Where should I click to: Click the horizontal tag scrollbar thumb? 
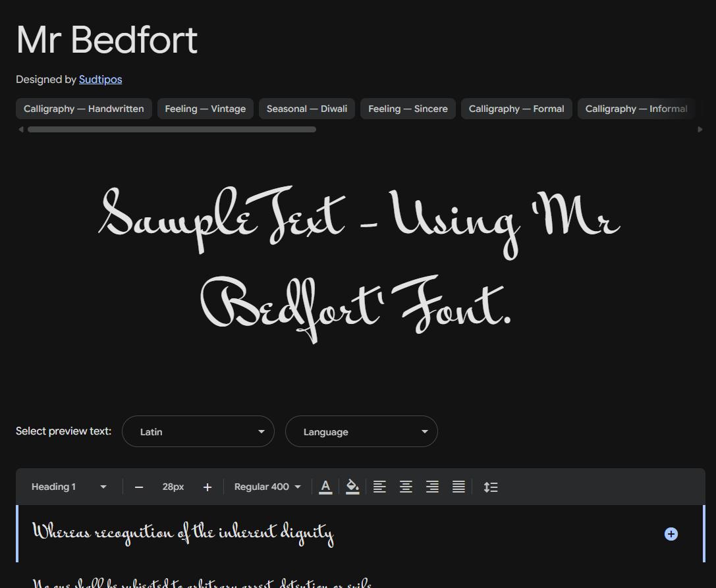pyautogui.click(x=172, y=130)
